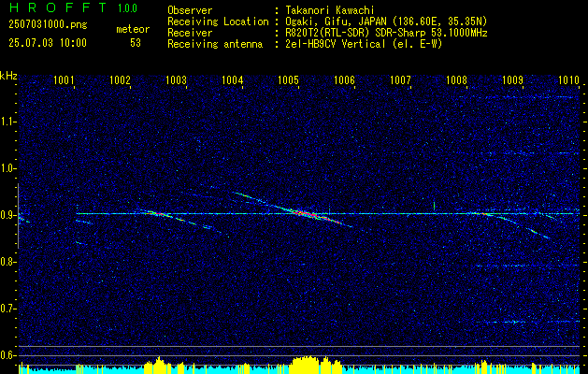
Task: Click the Receiving antenna 2el-HB9CV text
Action: 364,44
